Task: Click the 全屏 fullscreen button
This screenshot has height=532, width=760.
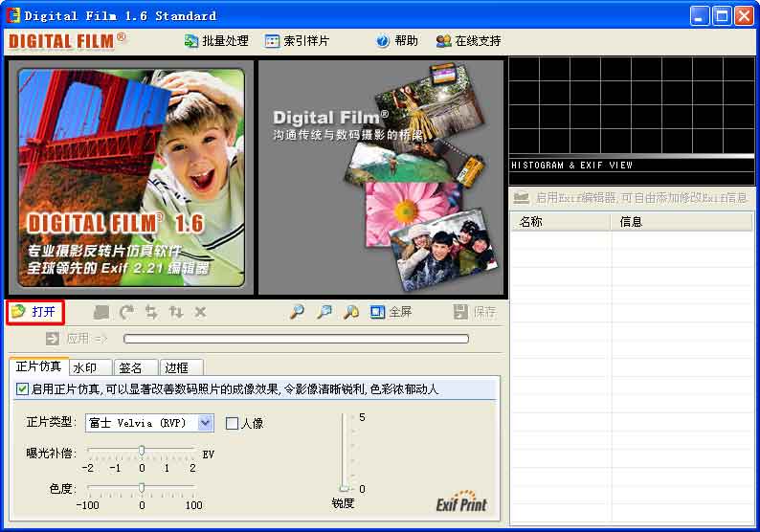Action: (391, 312)
